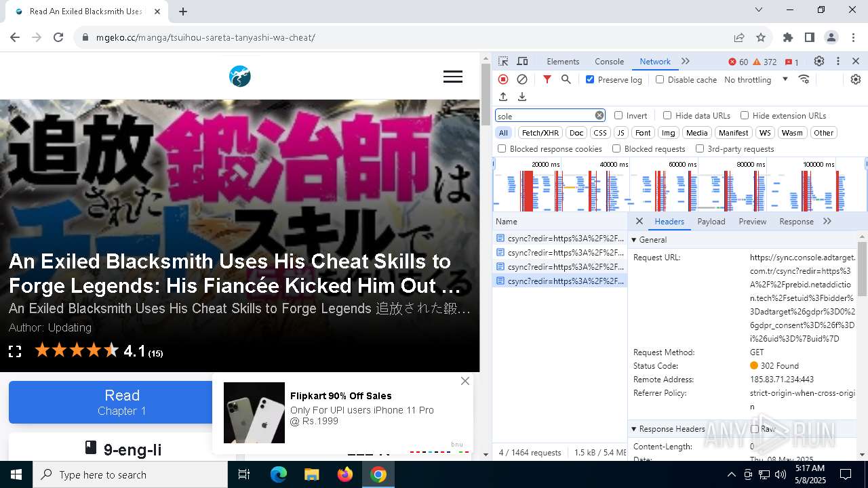868x488 pixels.
Task: Click the 372 warnings counter
Action: pos(765,62)
